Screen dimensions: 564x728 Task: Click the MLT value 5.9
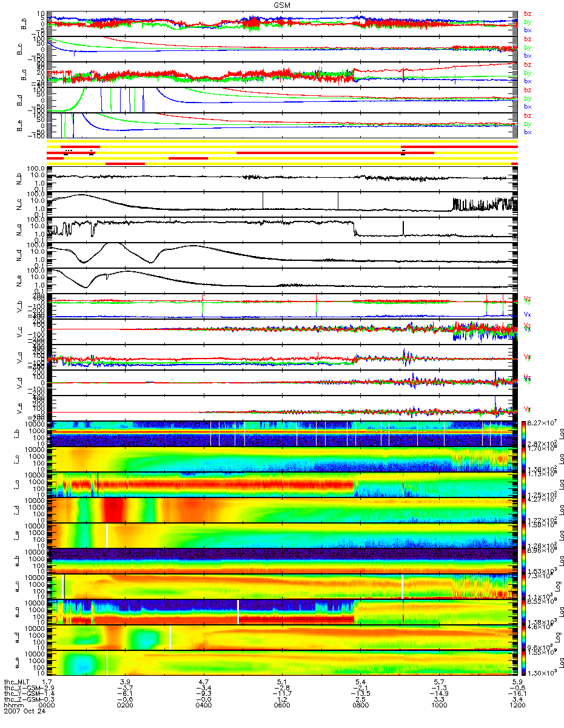point(517,681)
